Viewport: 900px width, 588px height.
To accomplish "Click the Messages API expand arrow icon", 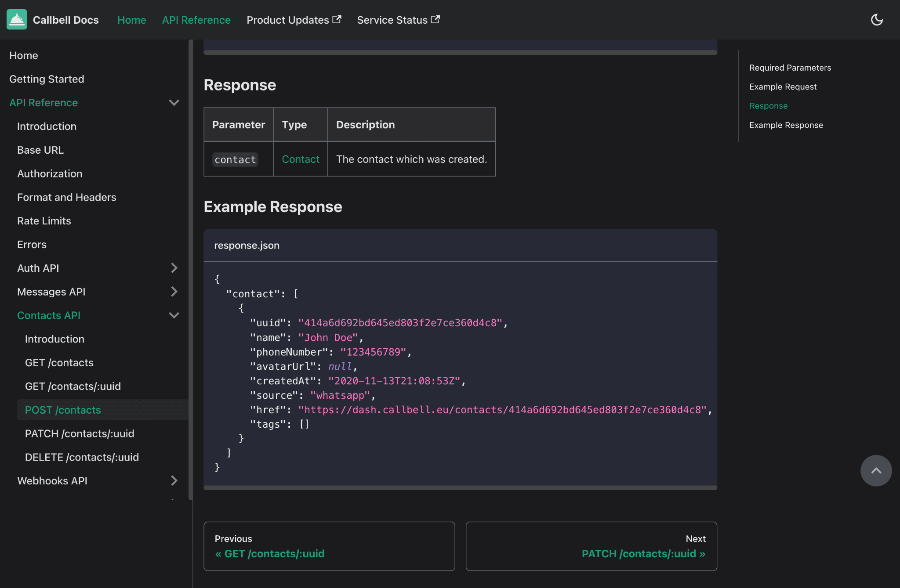I will tap(173, 292).
